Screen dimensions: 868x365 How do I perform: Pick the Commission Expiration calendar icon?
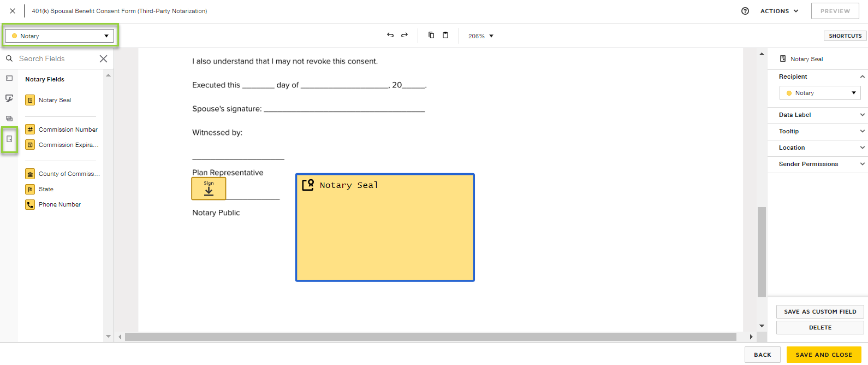coord(31,145)
